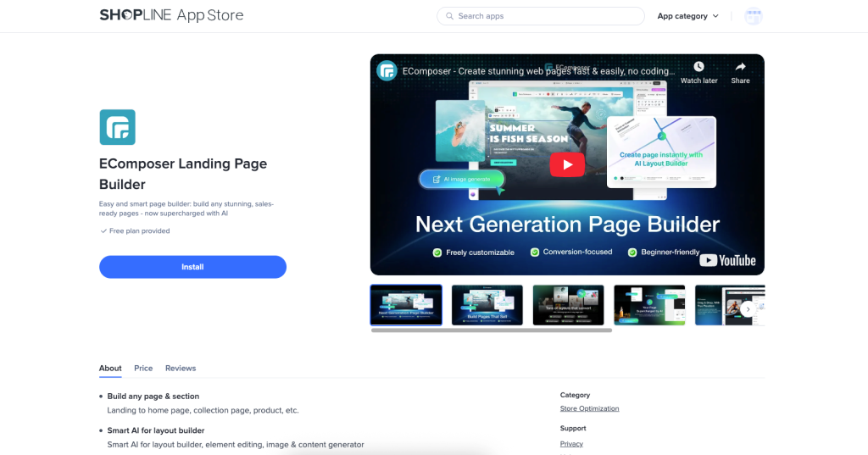Image resolution: width=868 pixels, height=455 pixels.
Task: Click the EComposer channel icon in video
Action: 387,71
